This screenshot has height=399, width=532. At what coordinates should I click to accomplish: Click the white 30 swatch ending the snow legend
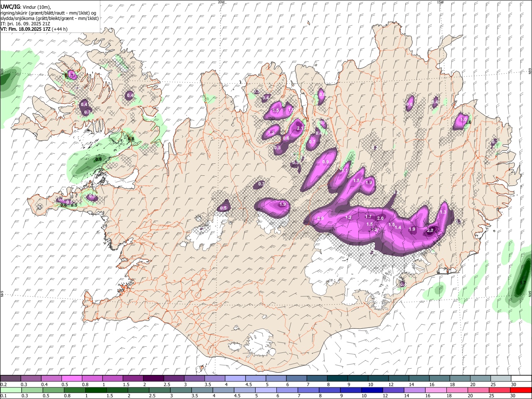[520, 378]
